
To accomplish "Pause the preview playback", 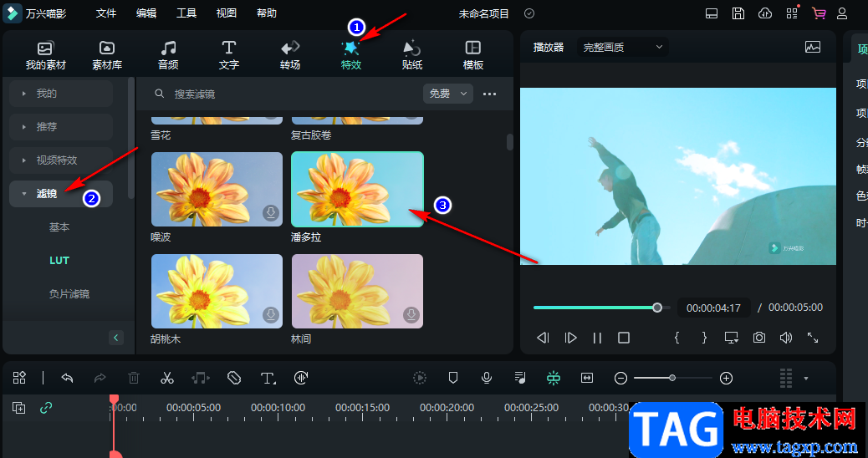I will [597, 338].
